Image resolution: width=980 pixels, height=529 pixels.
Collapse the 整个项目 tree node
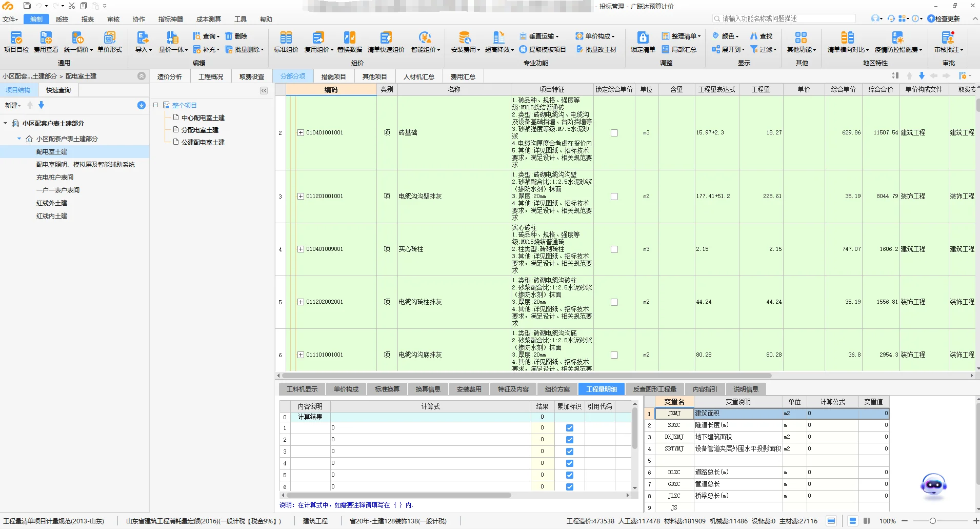(x=155, y=105)
